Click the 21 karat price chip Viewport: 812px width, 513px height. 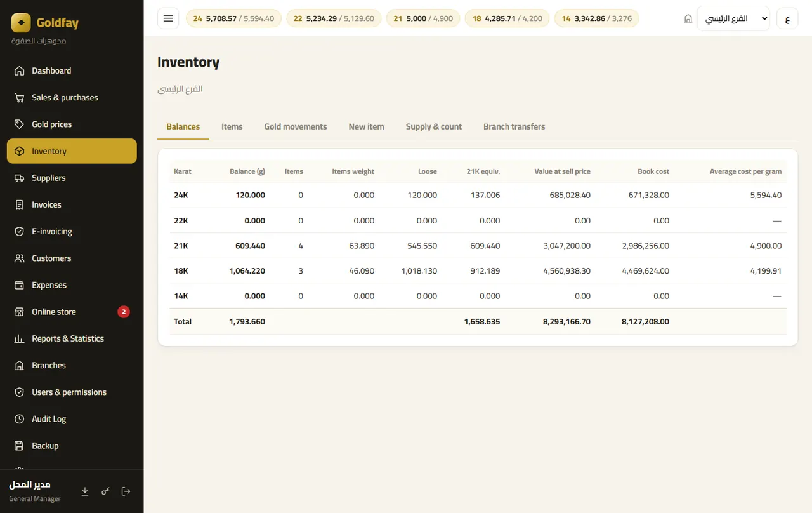[x=423, y=18]
